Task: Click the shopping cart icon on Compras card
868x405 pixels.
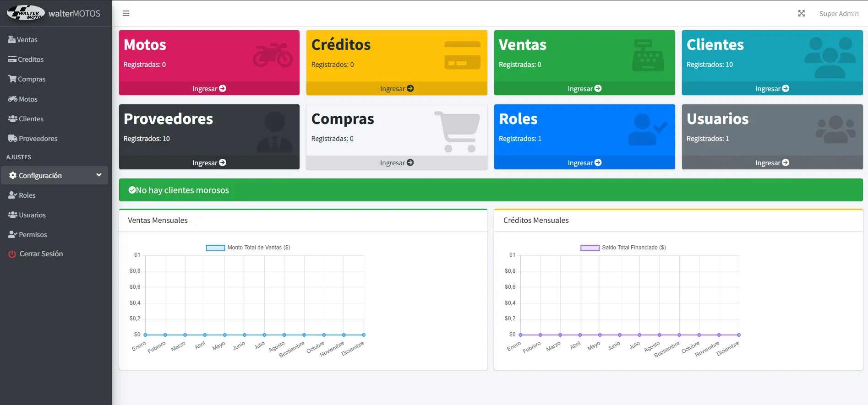Action: (457, 132)
